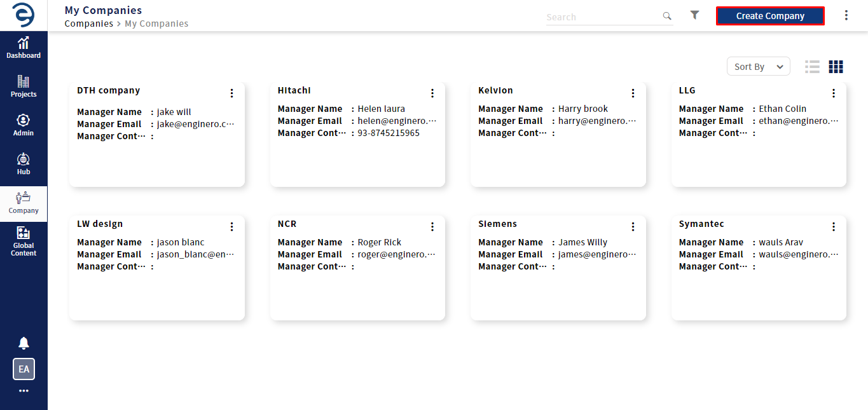Open the Kelvion company title
The height and width of the screenshot is (410, 868).
point(495,90)
